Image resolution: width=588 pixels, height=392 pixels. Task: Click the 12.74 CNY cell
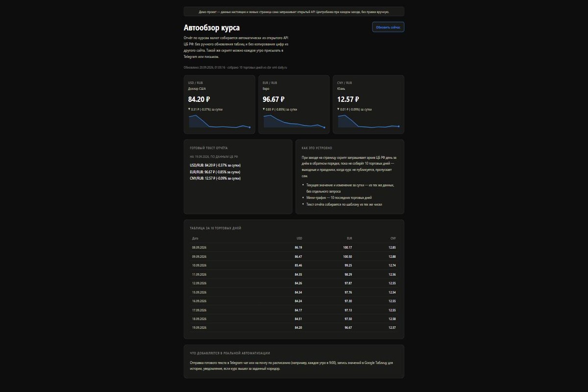point(392,266)
